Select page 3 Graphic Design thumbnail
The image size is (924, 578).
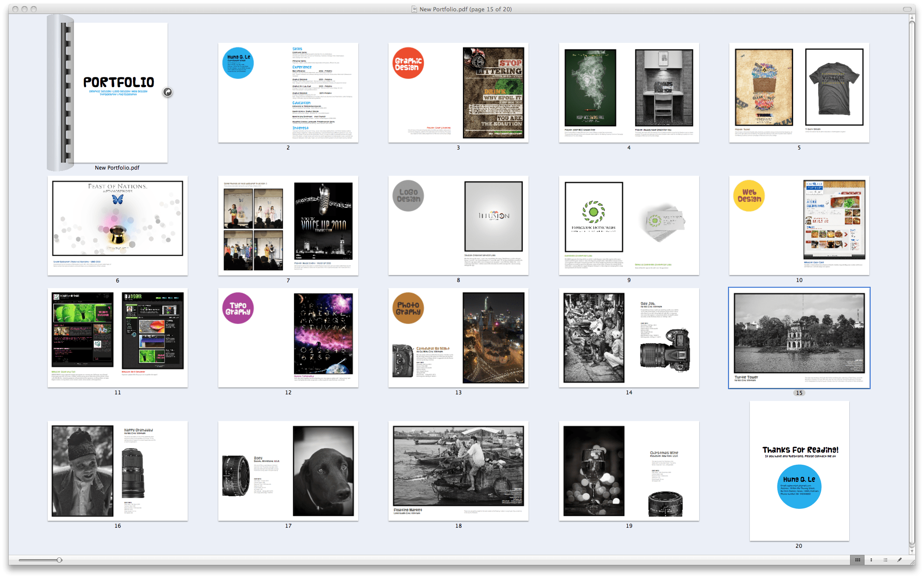[x=458, y=93]
